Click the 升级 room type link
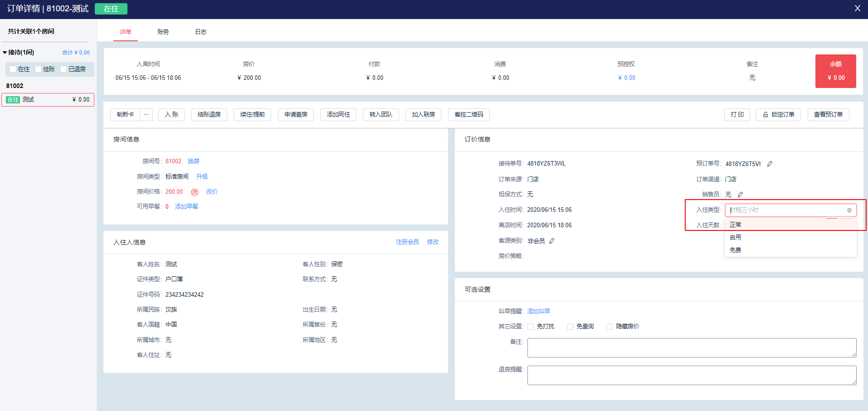868x411 pixels. [x=202, y=177]
